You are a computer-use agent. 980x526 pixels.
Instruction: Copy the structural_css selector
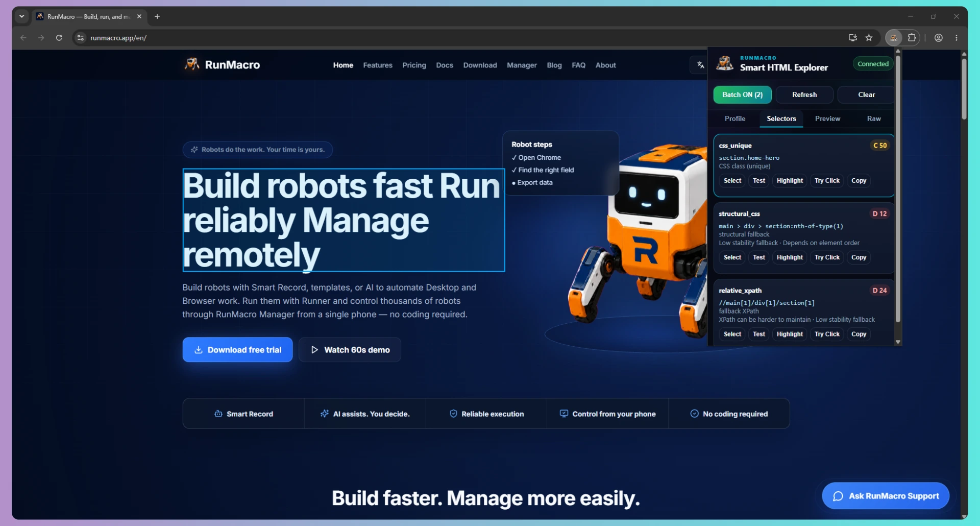(859, 257)
